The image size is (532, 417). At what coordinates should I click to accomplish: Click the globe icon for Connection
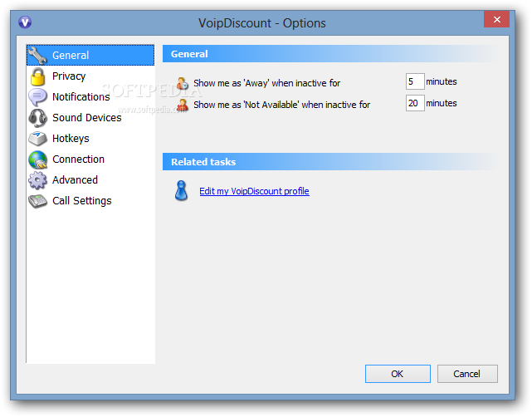(37, 159)
